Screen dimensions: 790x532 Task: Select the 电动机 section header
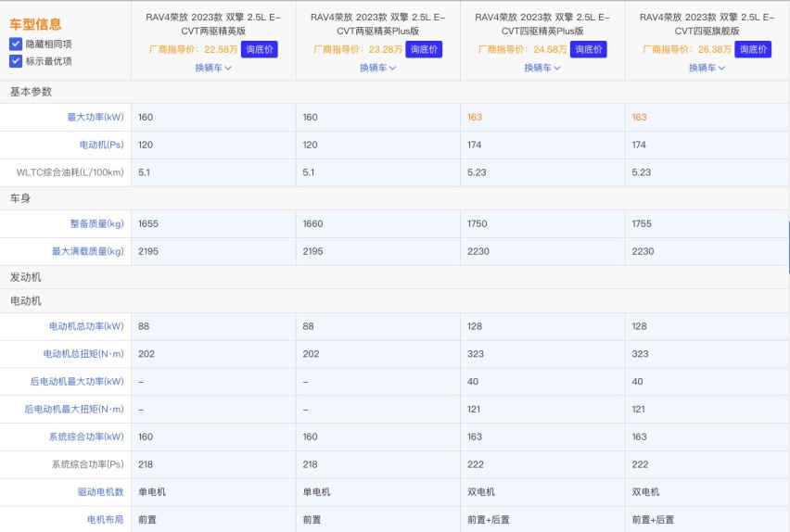[x=26, y=301]
